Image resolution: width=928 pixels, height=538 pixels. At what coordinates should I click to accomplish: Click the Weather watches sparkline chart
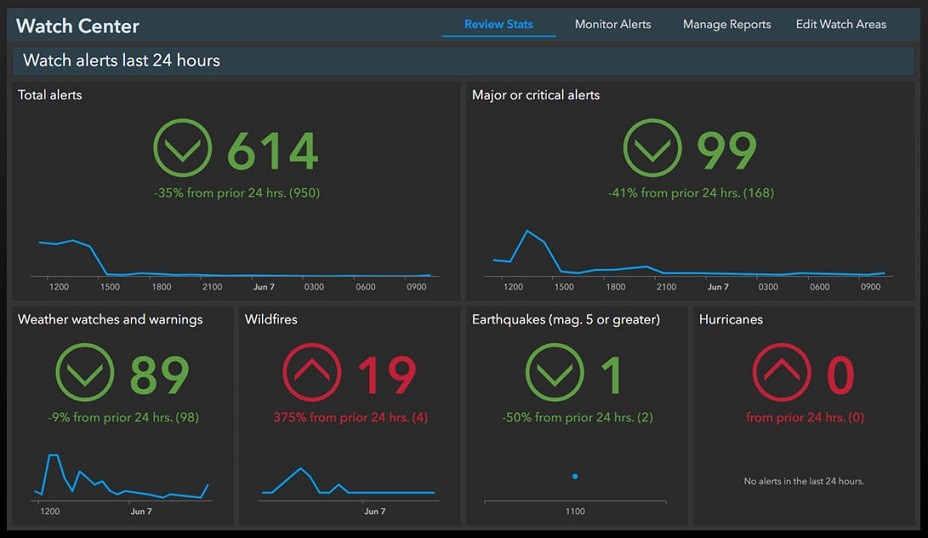pos(120,478)
